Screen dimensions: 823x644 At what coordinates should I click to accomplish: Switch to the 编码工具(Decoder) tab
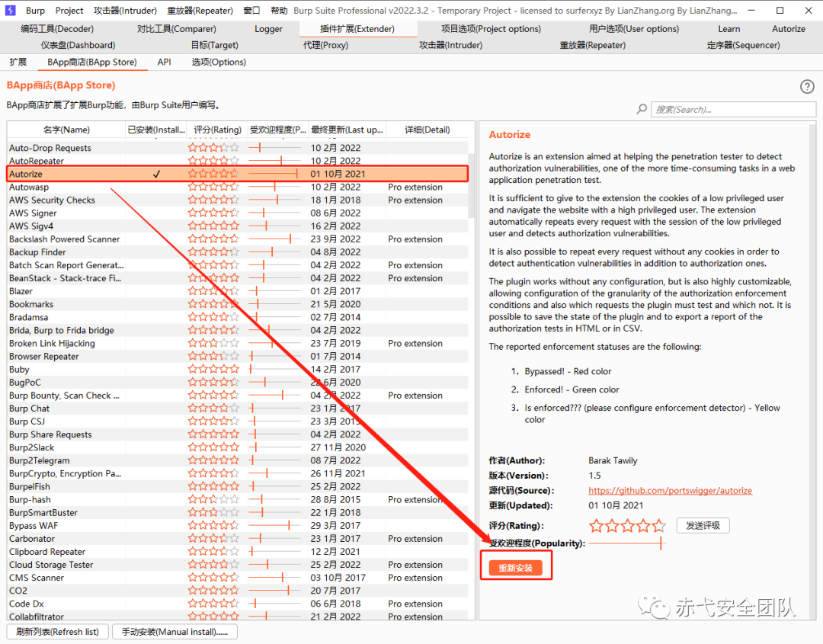click(57, 29)
